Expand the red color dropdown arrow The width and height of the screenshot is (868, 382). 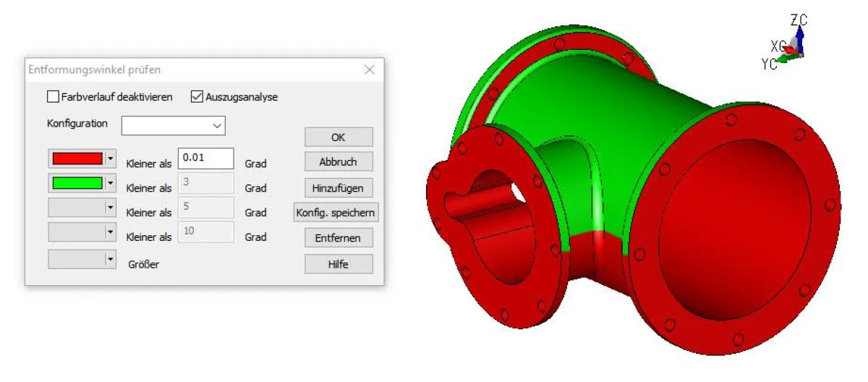pos(110,158)
